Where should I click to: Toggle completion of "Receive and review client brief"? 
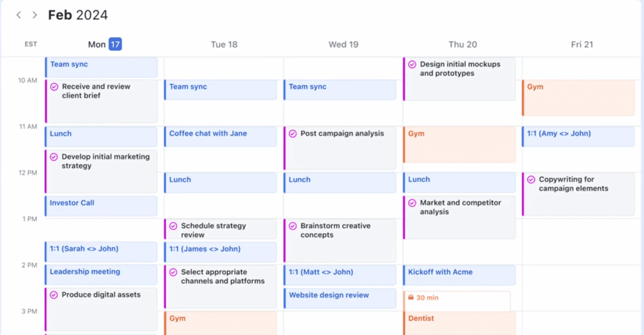pyautogui.click(x=54, y=87)
